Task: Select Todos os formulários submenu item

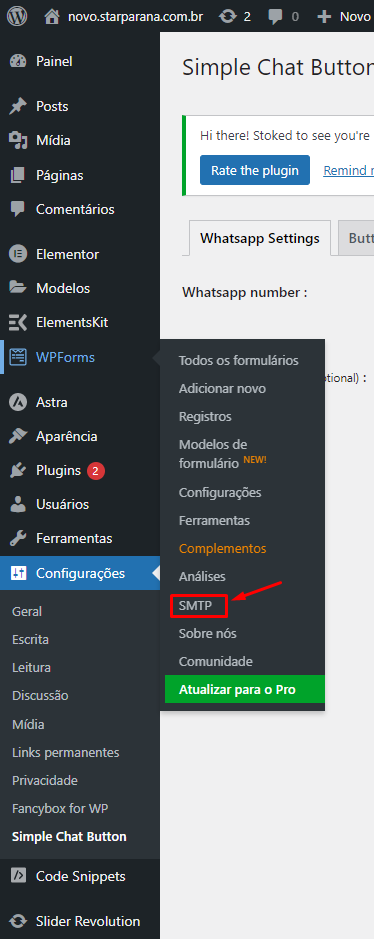Action: (x=239, y=361)
